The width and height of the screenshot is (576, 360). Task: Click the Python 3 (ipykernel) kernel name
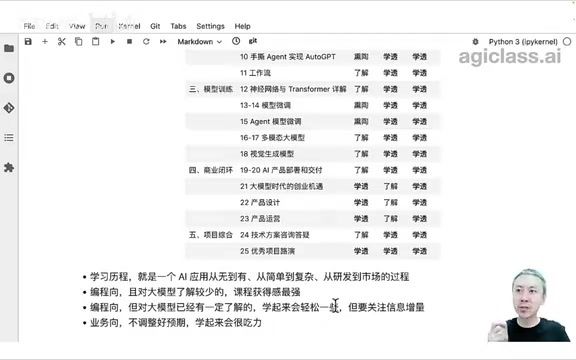523,42
